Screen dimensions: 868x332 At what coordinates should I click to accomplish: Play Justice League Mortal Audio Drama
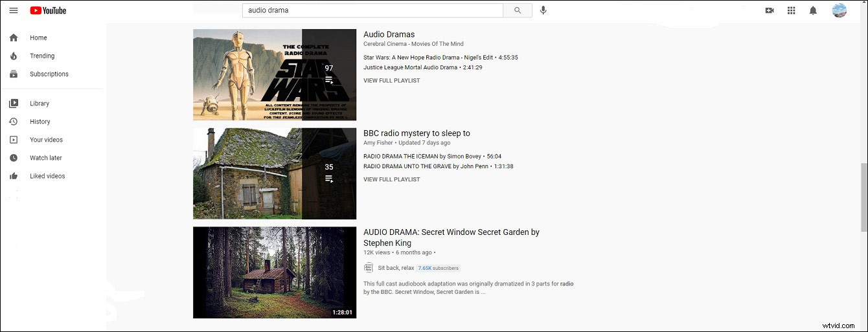point(422,67)
